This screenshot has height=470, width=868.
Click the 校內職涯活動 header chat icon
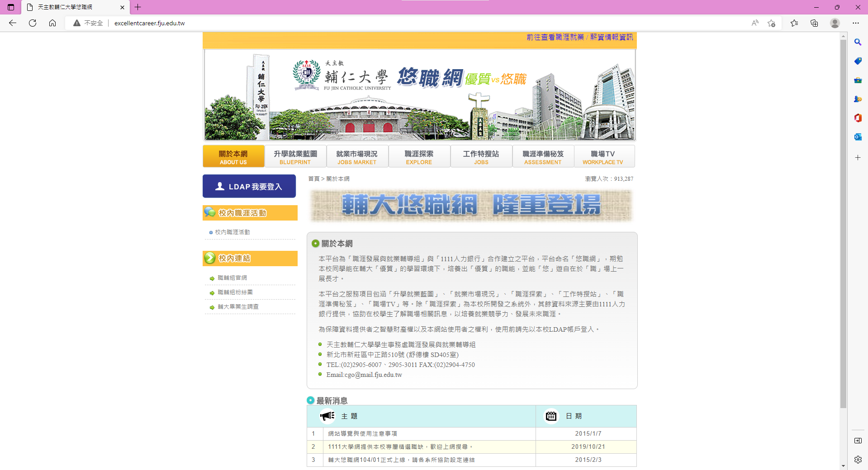[209, 212]
